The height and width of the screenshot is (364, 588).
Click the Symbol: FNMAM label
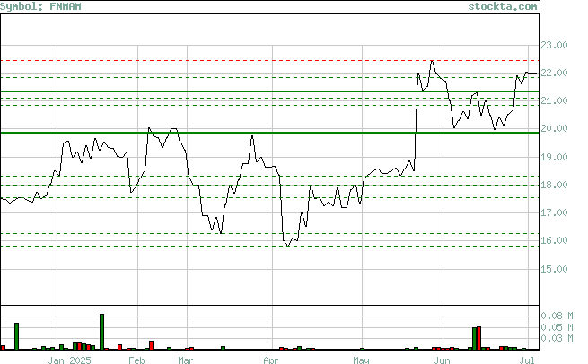coord(40,6)
